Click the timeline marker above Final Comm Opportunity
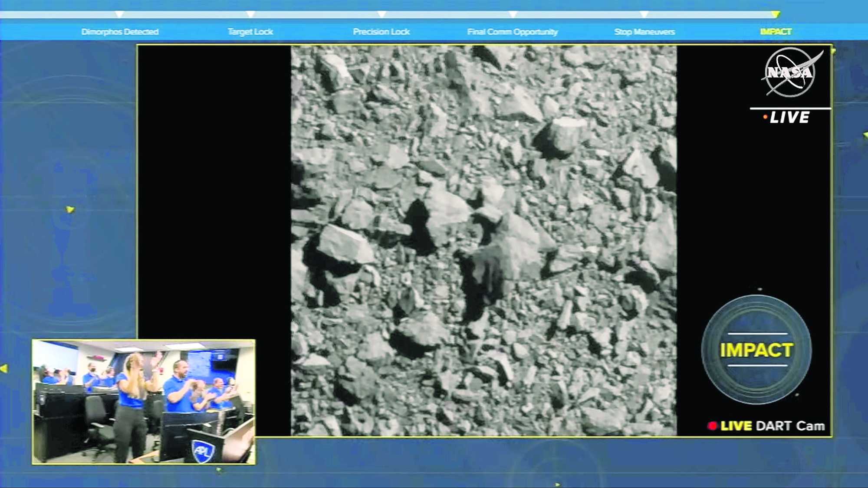 [x=513, y=14]
